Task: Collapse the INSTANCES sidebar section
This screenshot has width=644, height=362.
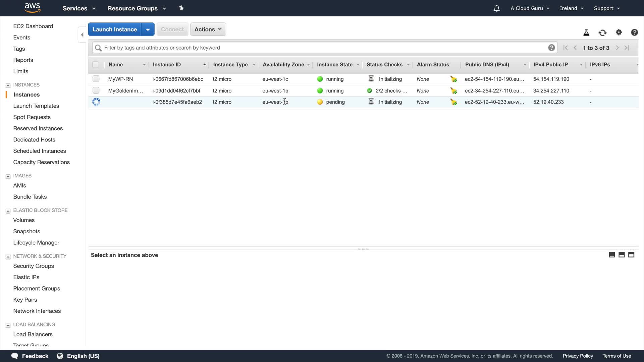Action: [x=8, y=85]
